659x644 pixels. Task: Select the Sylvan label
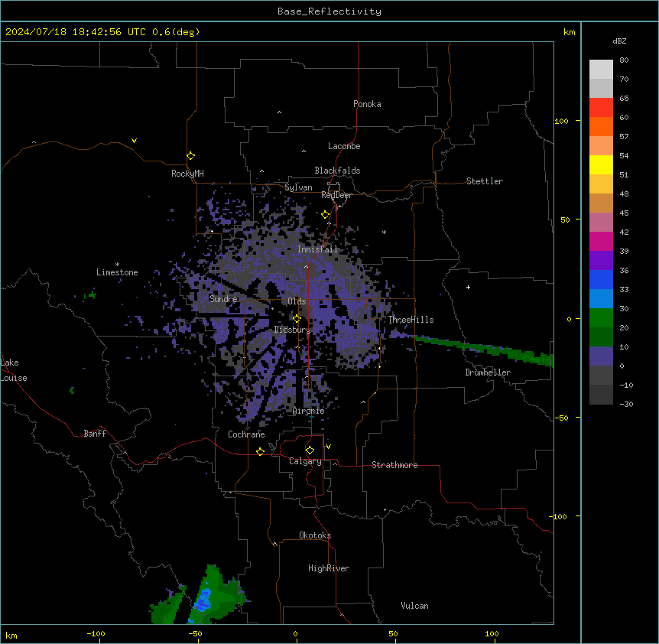298,187
